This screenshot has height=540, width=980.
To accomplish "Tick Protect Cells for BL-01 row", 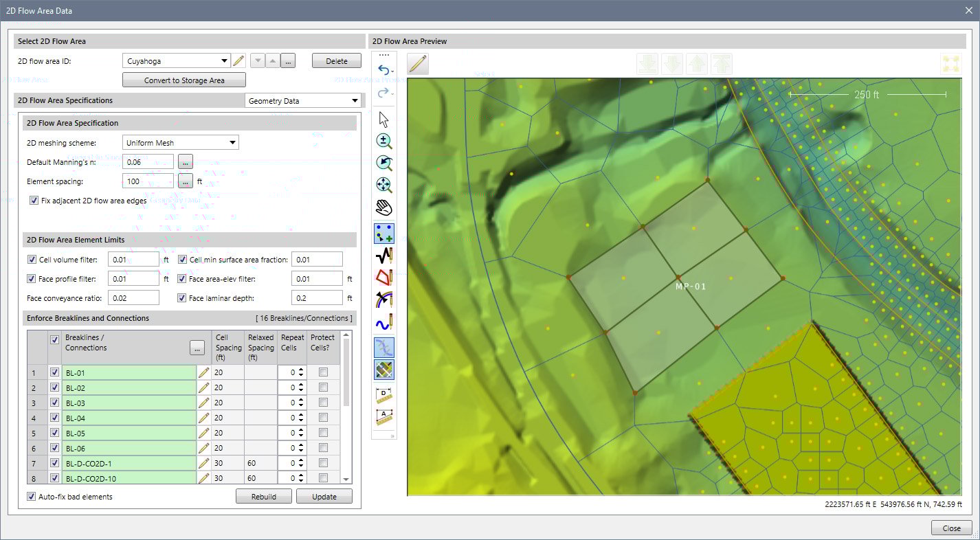I will point(323,372).
